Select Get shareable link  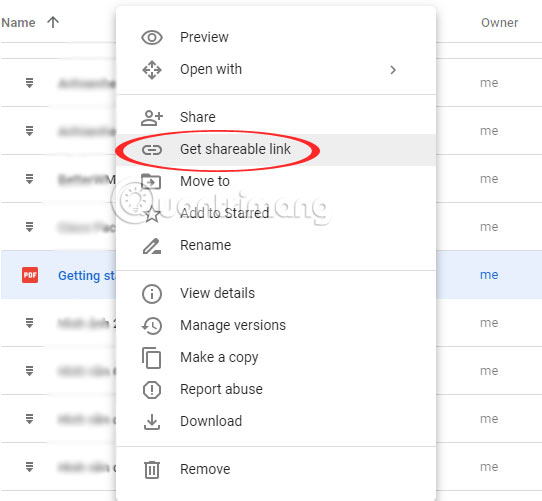(x=276, y=149)
